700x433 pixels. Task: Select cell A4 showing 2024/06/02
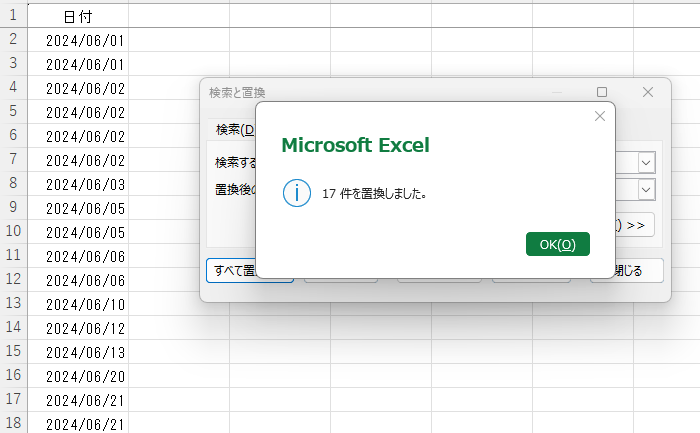point(78,88)
